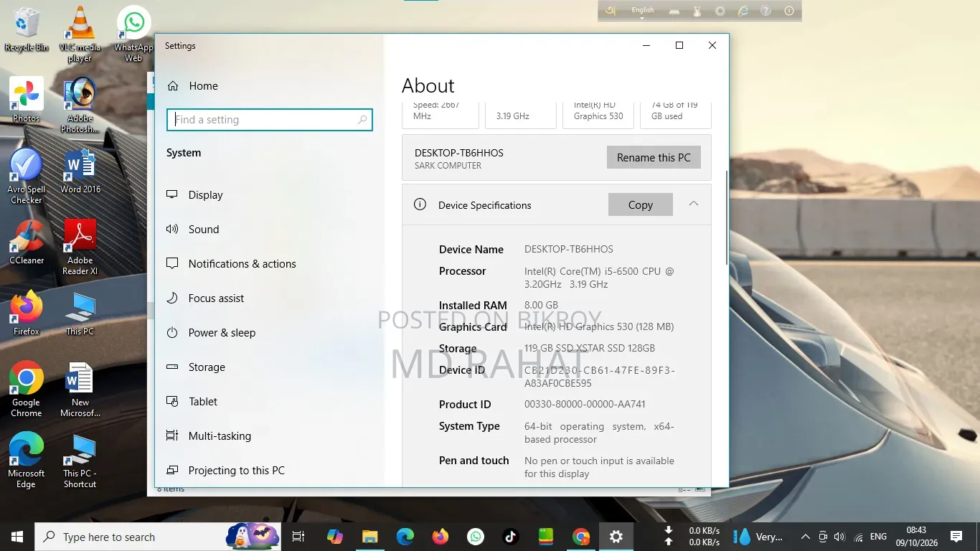Open the Recycle Bin desktop icon
980x551 pixels.
point(27,29)
